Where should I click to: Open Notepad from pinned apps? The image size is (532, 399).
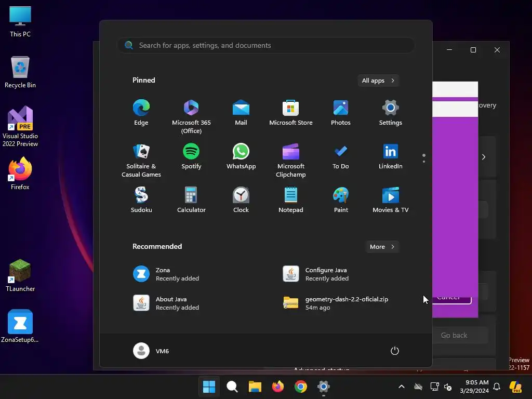291,200
